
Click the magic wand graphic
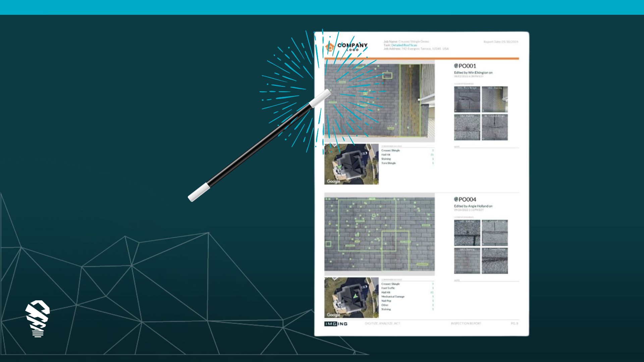[x=258, y=146]
